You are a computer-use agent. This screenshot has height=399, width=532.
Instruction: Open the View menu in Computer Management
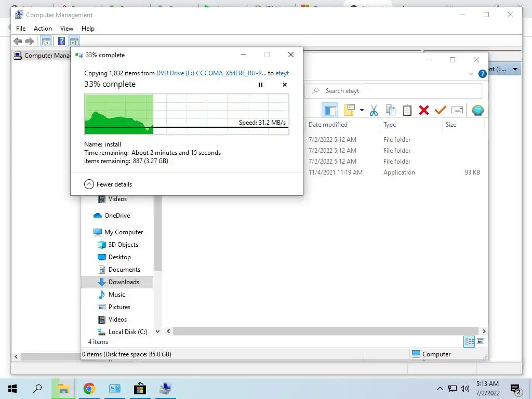tap(66, 29)
